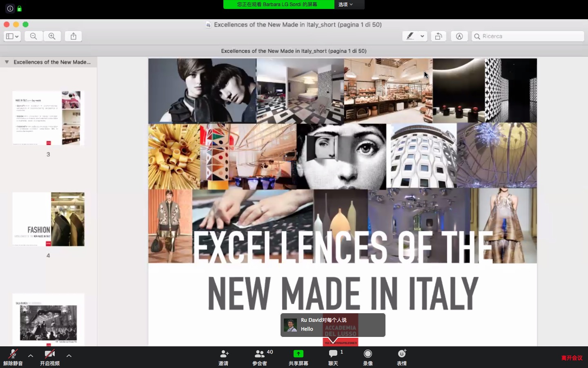Collapse the Excellences of the New Made outline
Viewport: 588px width, 368px height.
7,62
